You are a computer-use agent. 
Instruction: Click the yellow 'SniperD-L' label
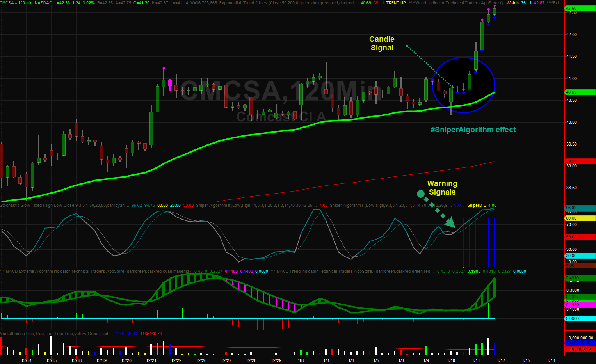(x=477, y=205)
